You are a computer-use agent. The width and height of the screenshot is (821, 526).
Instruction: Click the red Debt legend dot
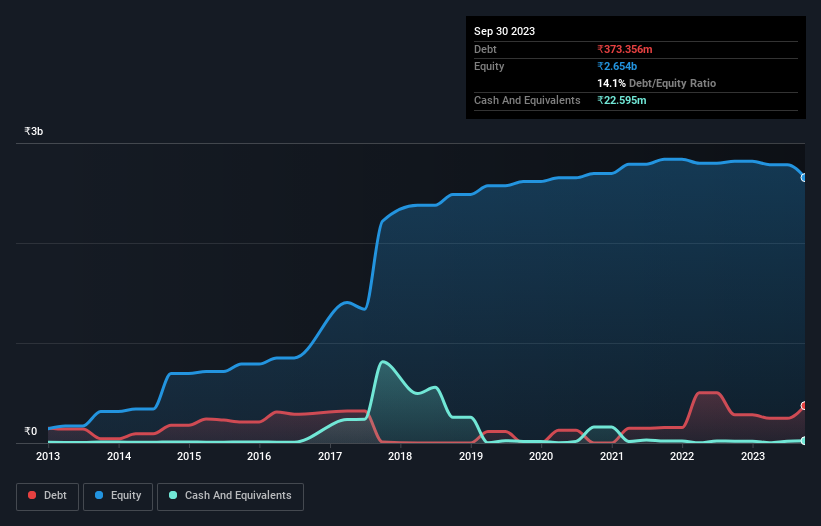click(32, 495)
